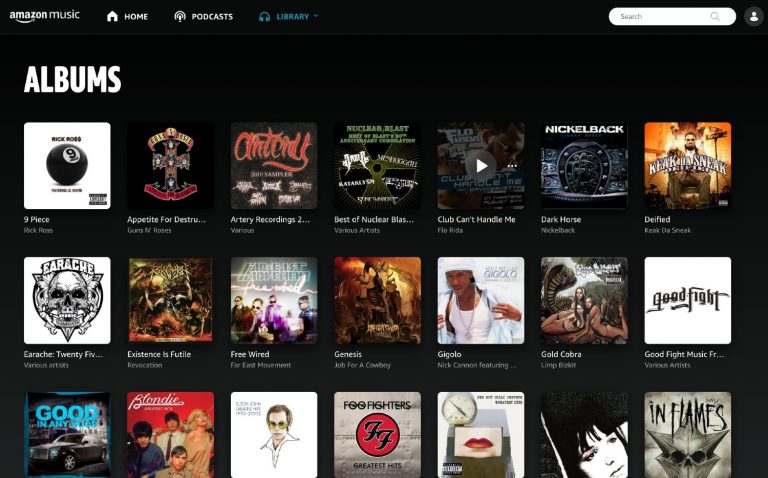Click the Library headphones icon
Screen dimensions: 768x478
pyautogui.click(x=264, y=17)
